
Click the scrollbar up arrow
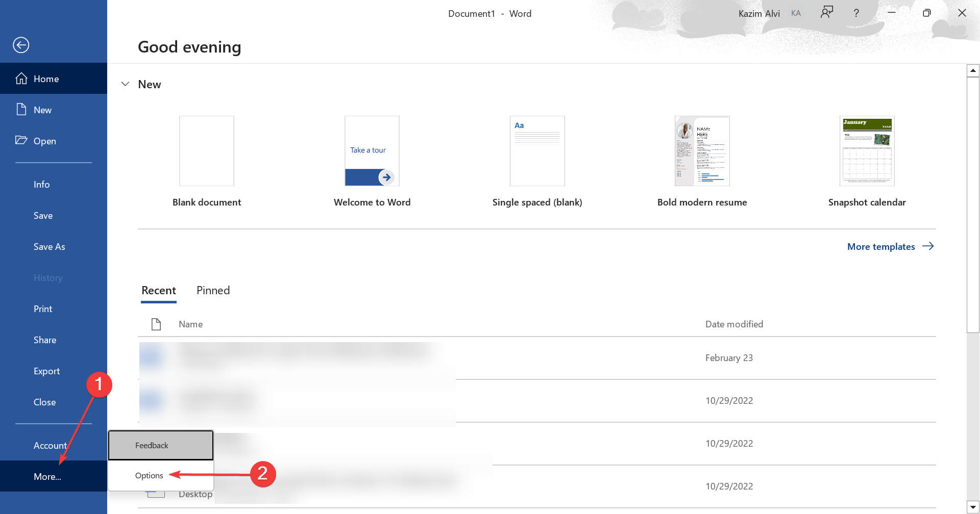973,70
